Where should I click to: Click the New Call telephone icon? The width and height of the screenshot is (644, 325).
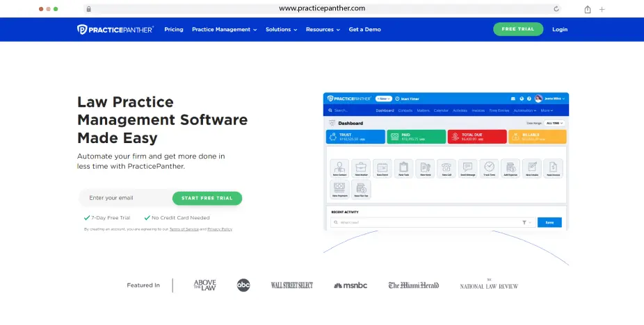point(446,168)
